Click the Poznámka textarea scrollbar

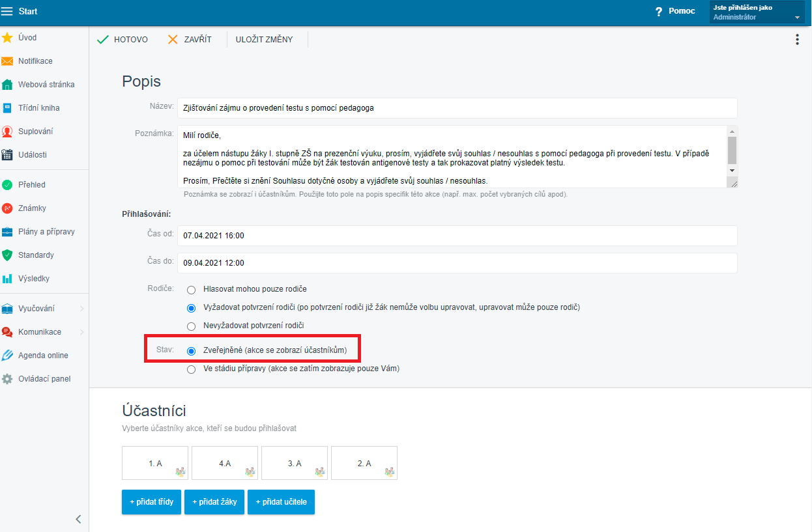point(732,150)
